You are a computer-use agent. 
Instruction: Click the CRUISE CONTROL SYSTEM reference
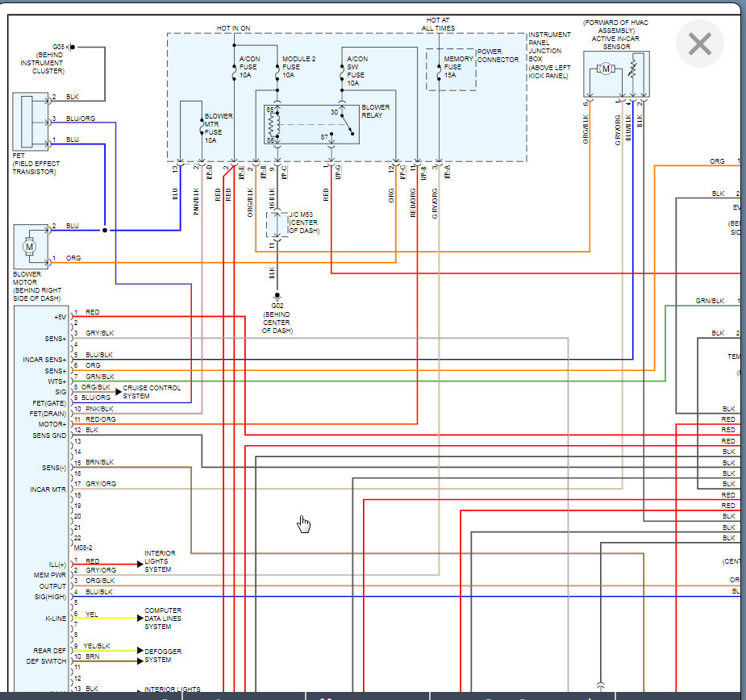click(x=152, y=392)
